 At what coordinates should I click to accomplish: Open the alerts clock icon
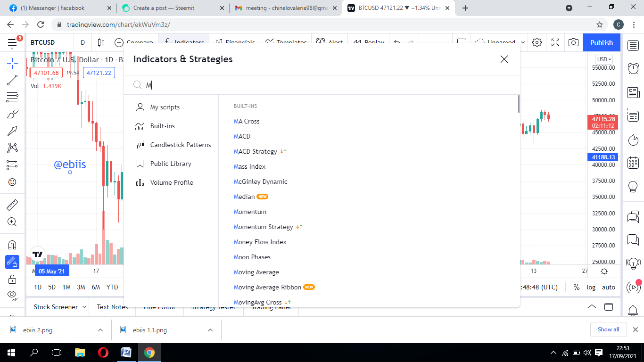[633, 69]
